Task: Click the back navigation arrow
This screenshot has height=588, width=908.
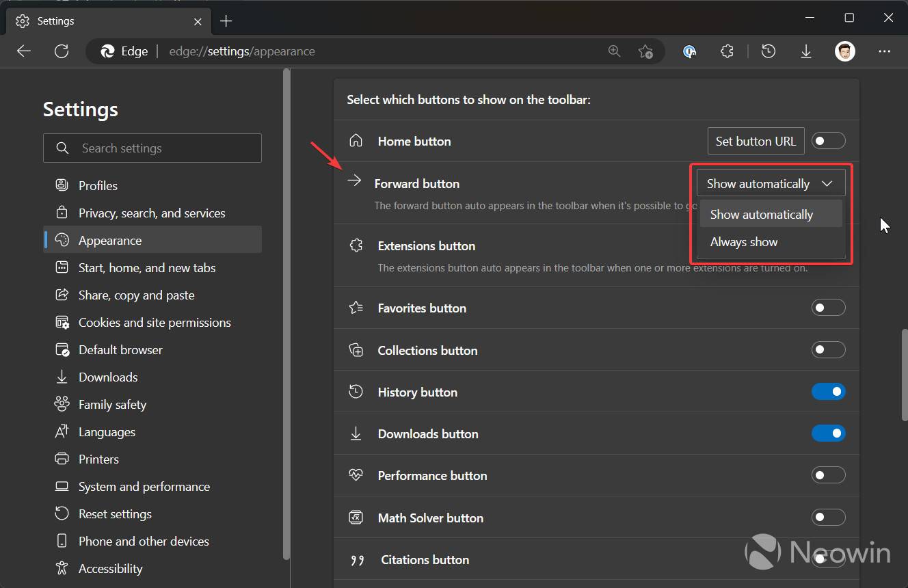Action: (x=23, y=51)
